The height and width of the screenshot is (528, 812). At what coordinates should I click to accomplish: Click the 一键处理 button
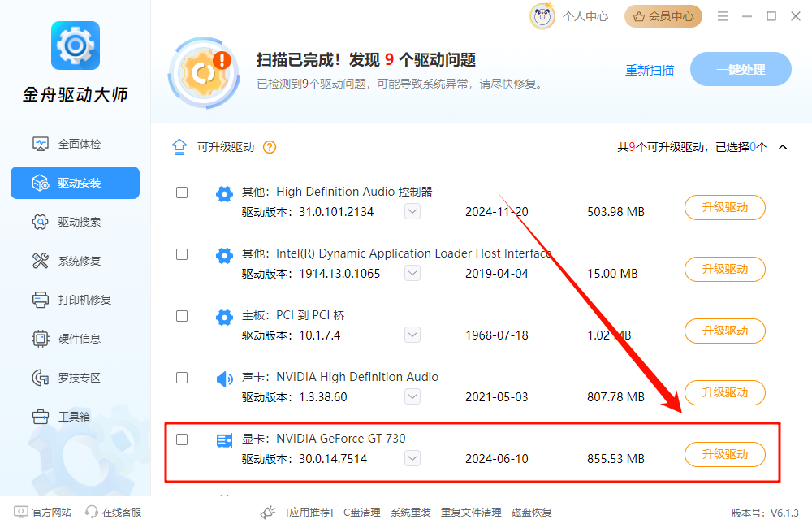(741, 69)
